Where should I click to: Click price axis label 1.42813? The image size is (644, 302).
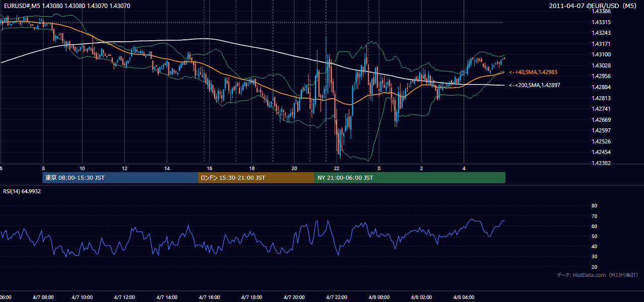[601, 98]
